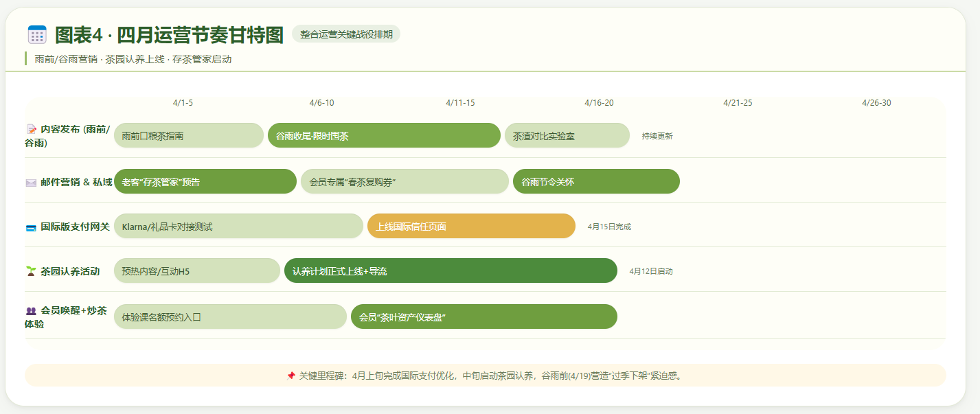Select the 认养计划正式上线+导流 bar

(451, 271)
